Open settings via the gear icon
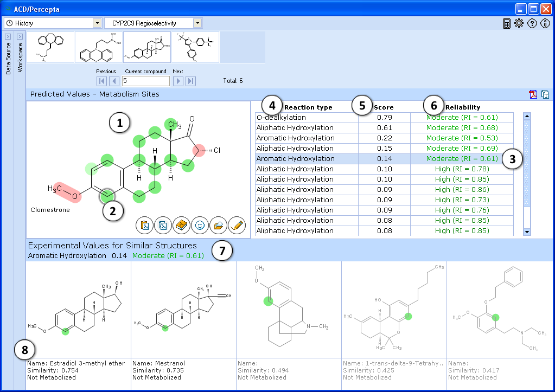 pos(519,23)
